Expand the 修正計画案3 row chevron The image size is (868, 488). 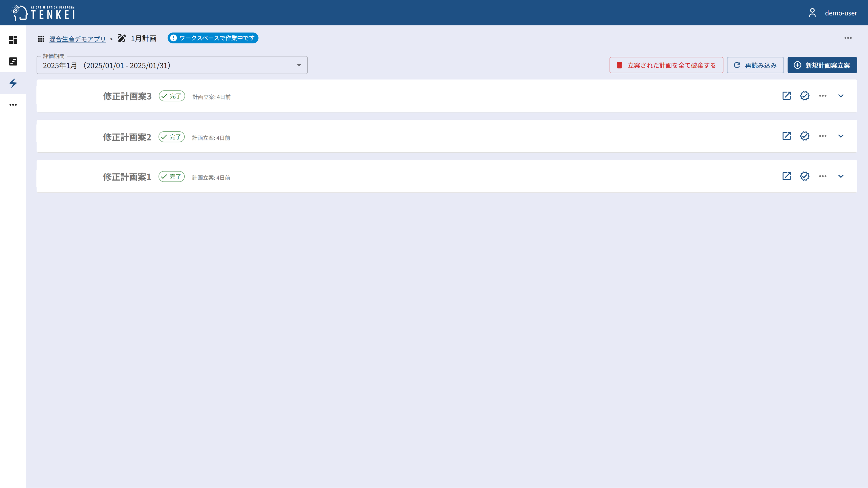(x=841, y=96)
